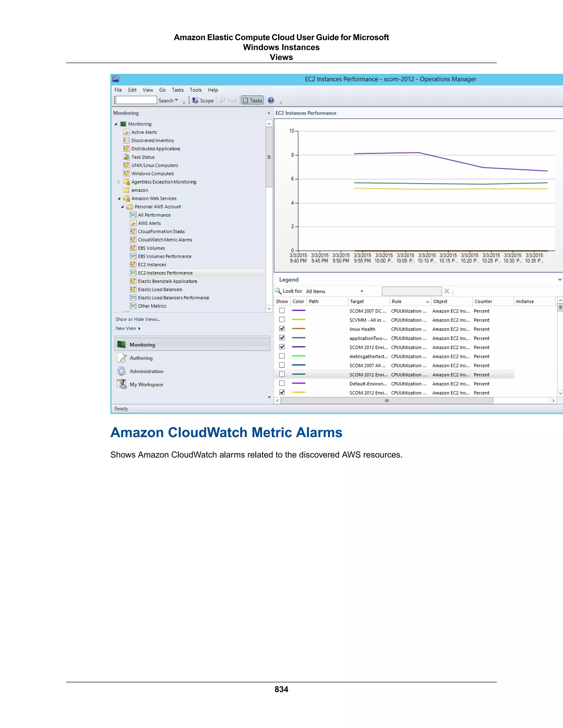Expand the New View submenu arrow
This screenshot has width=563, height=728.
pyautogui.click(x=139, y=329)
